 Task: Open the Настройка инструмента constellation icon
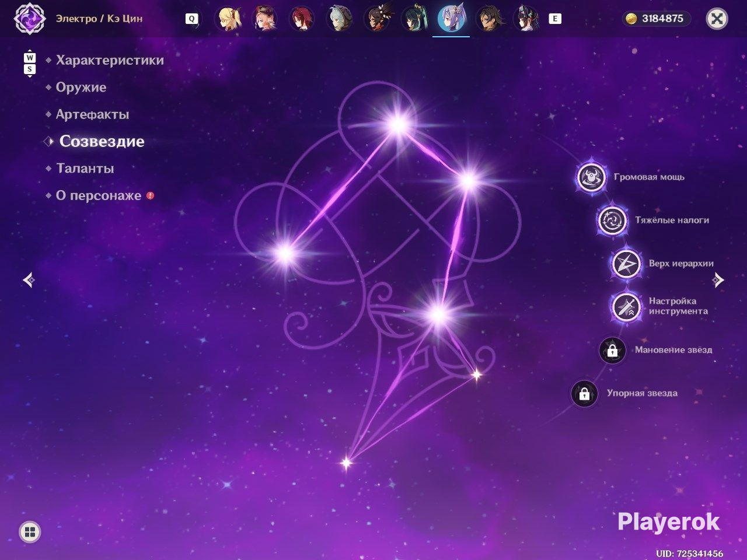pos(626,306)
